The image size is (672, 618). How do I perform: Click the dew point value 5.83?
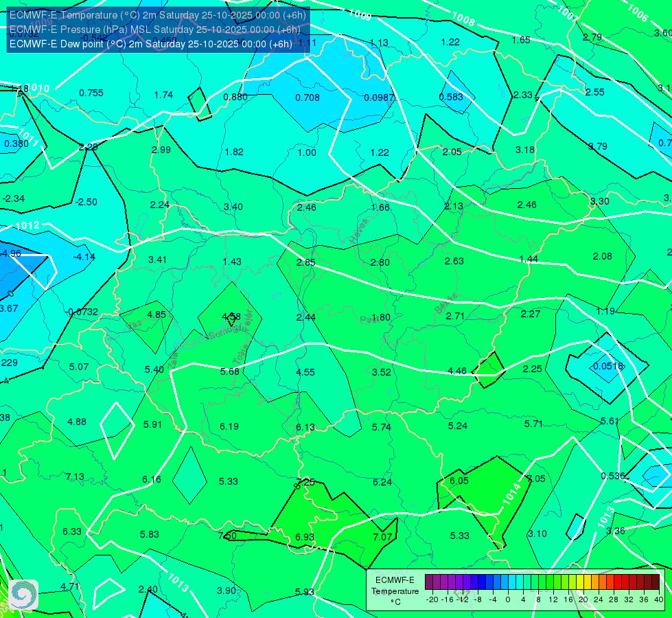150,535
